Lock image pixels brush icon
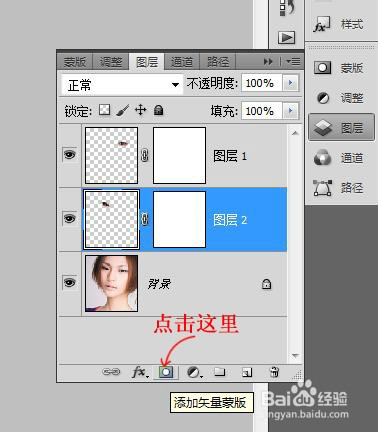This screenshot has width=378, height=432. [x=123, y=110]
